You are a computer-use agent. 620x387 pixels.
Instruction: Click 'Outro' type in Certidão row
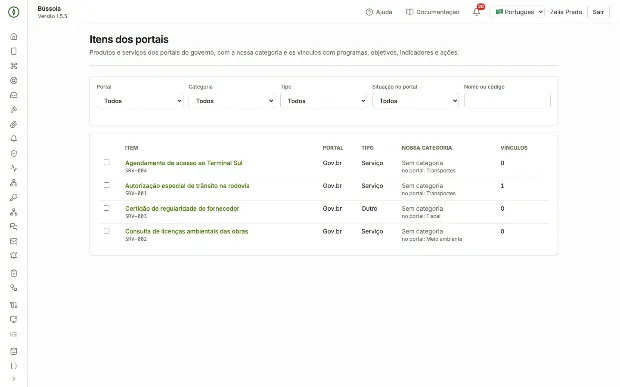pos(369,209)
